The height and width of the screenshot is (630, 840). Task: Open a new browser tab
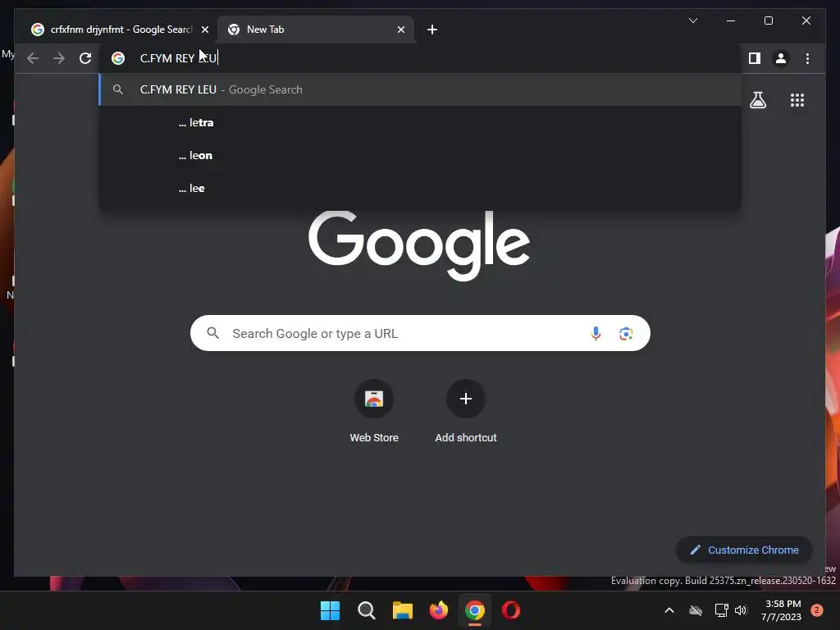[x=432, y=30]
